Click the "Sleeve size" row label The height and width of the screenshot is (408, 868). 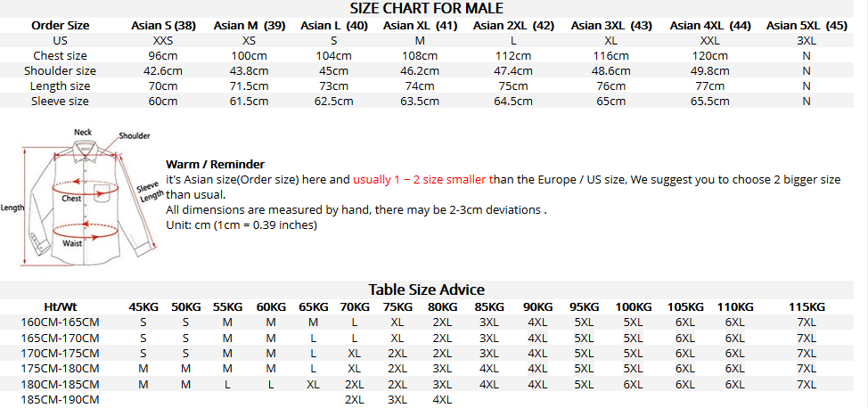click(x=61, y=102)
